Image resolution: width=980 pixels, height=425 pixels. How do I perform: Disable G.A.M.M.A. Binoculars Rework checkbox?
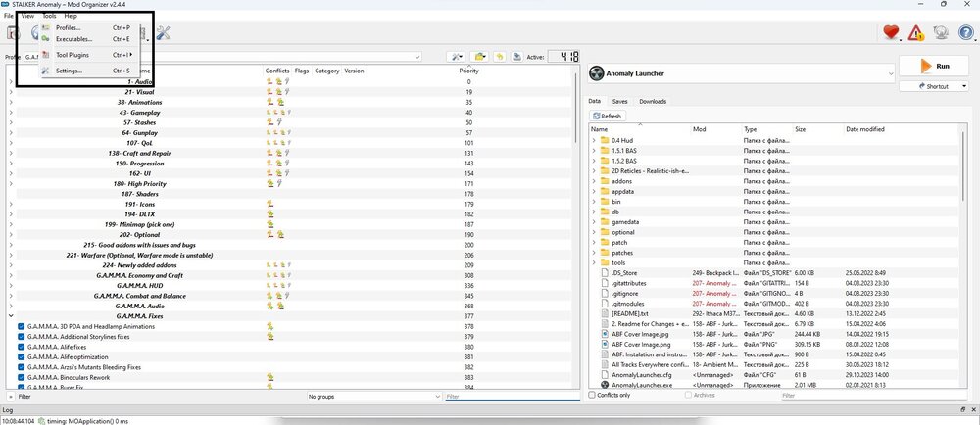pyautogui.click(x=22, y=377)
